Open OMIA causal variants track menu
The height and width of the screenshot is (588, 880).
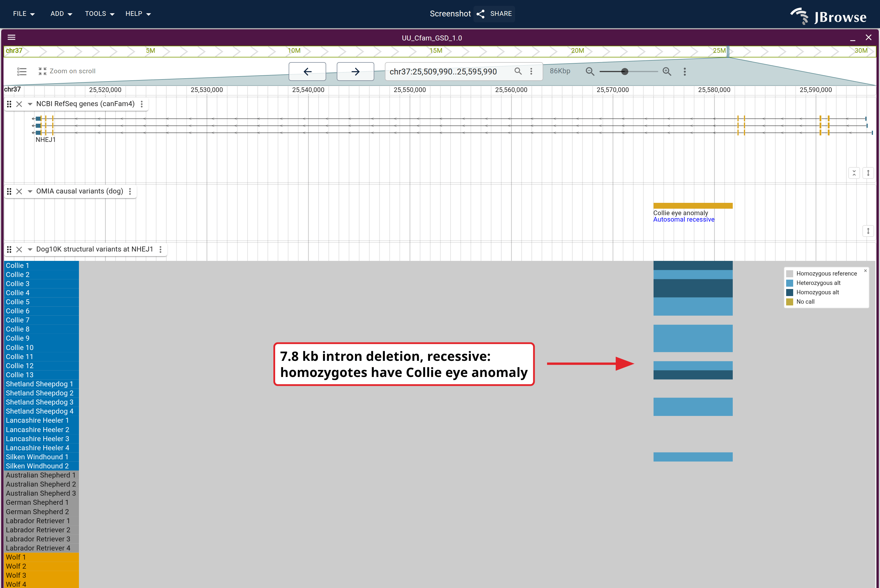click(x=130, y=191)
